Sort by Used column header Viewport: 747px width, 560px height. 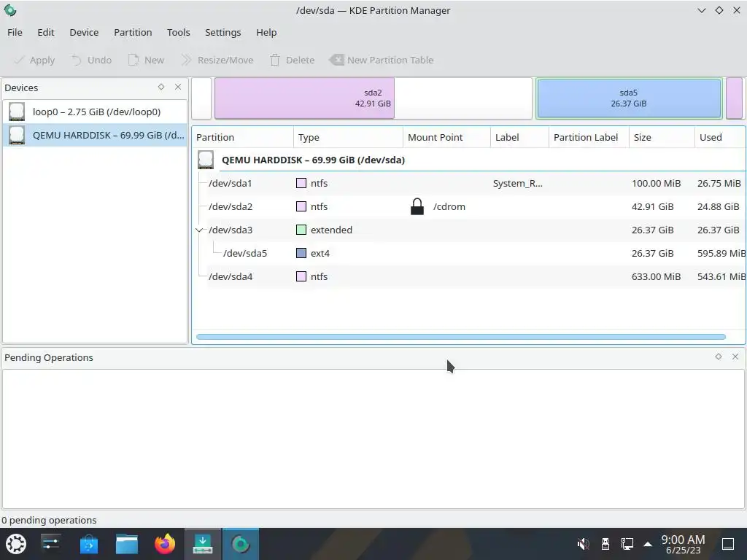click(x=720, y=137)
